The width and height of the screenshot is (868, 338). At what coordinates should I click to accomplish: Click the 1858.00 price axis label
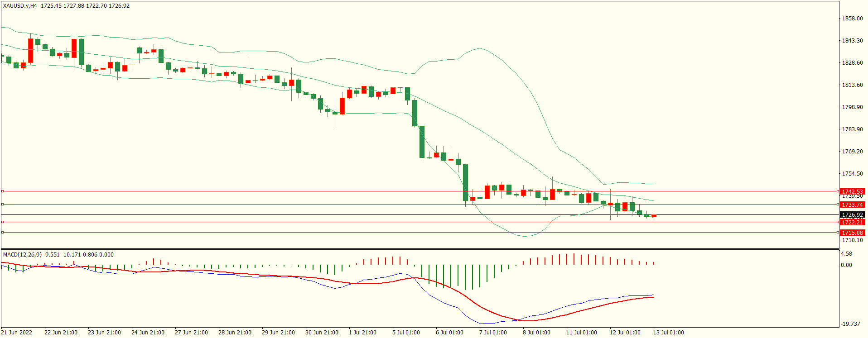(x=852, y=19)
